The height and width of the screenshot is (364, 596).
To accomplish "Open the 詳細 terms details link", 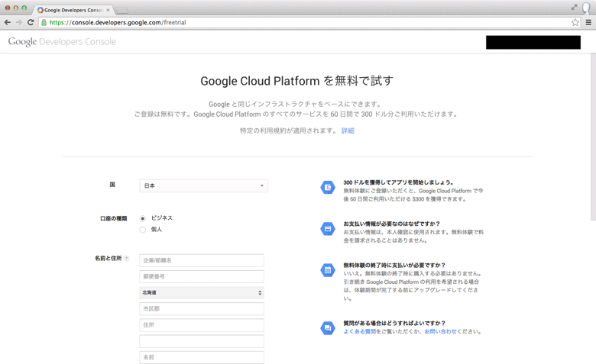I will coord(348,130).
